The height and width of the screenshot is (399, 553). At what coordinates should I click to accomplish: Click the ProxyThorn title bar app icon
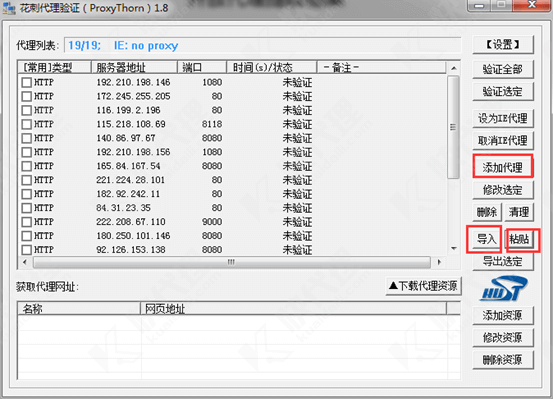click(8, 8)
